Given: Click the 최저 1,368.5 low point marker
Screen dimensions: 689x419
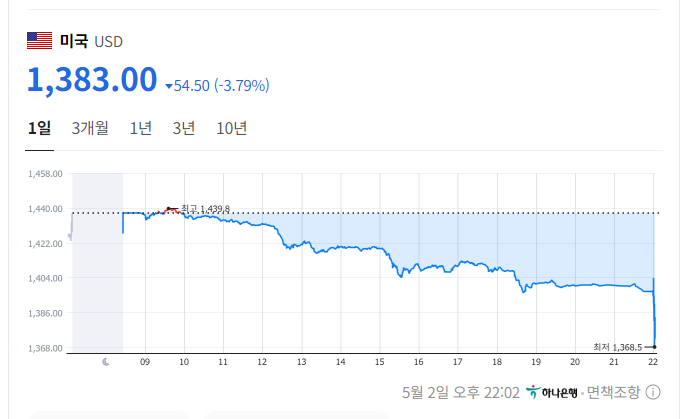Looking at the screenshot, I should point(653,347).
